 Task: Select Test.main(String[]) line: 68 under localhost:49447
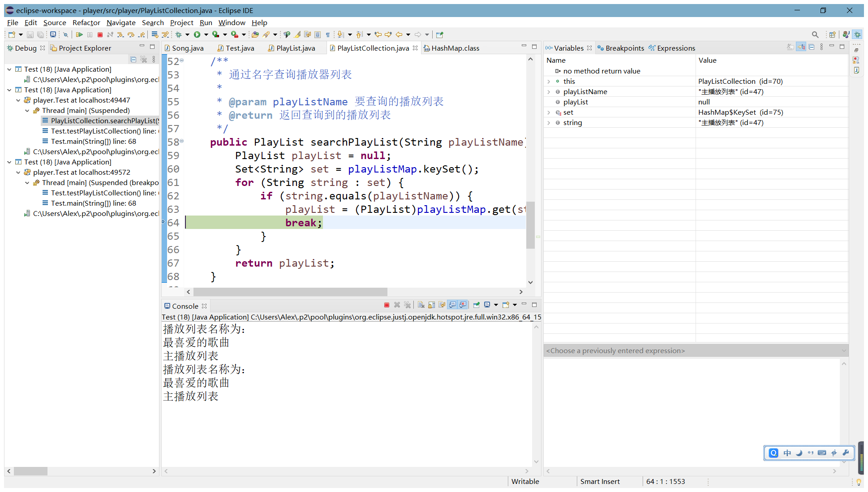click(89, 142)
